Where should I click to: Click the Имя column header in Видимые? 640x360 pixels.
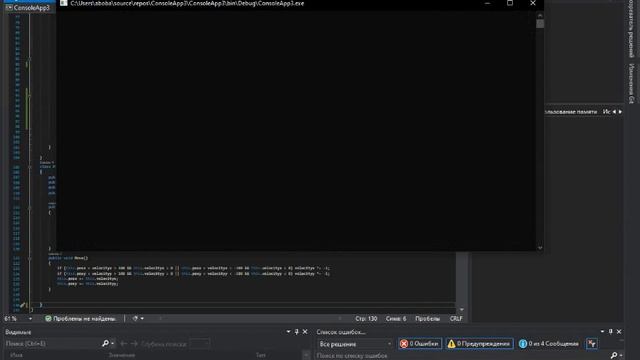(x=16, y=356)
